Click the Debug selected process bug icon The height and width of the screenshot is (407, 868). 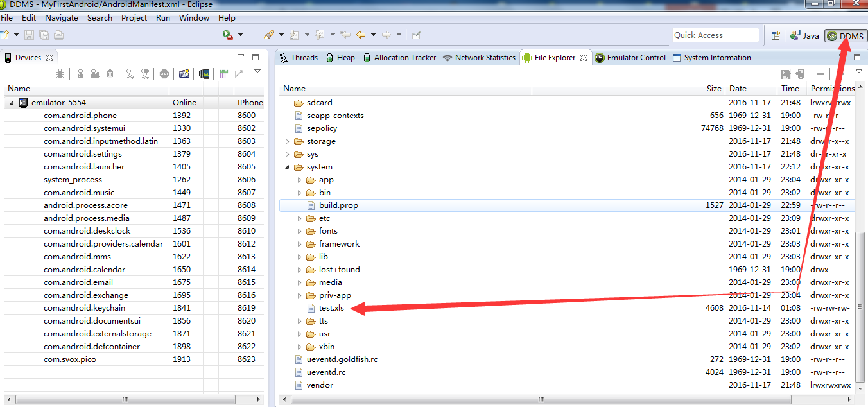pyautogui.click(x=60, y=74)
